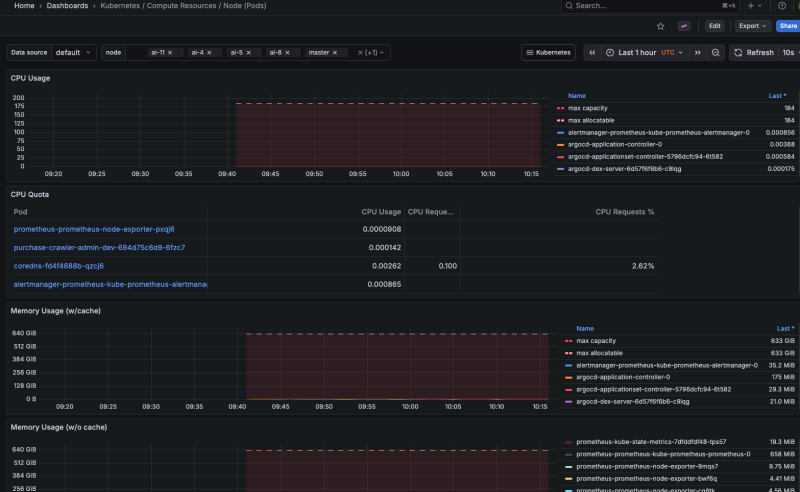Image resolution: width=800 pixels, height=492 pixels.
Task: Click the blue Share button
Action: click(788, 26)
